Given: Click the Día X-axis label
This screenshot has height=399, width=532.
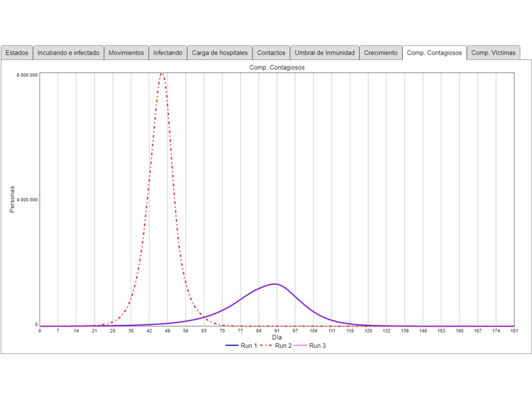Looking at the screenshot, I should pyautogui.click(x=277, y=337).
